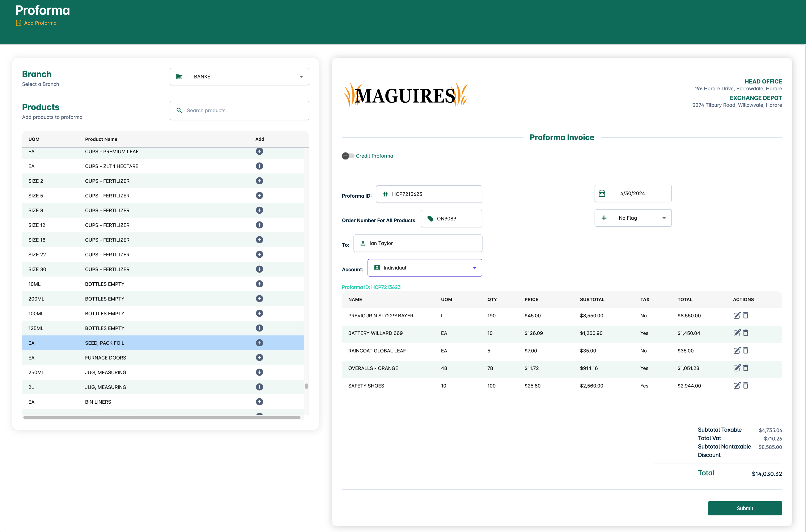806x532 pixels.
Task: Click the To field Ian Taylor
Action: tap(418, 243)
